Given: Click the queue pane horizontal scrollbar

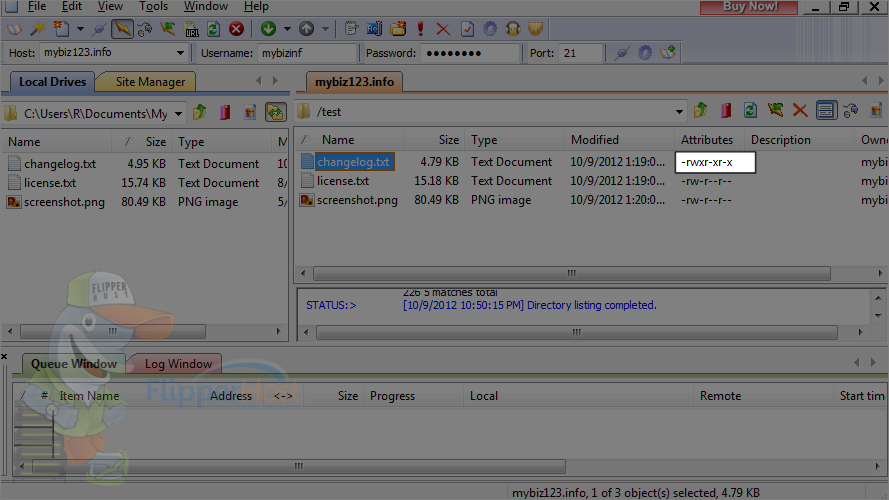Looking at the screenshot, I should (299, 467).
